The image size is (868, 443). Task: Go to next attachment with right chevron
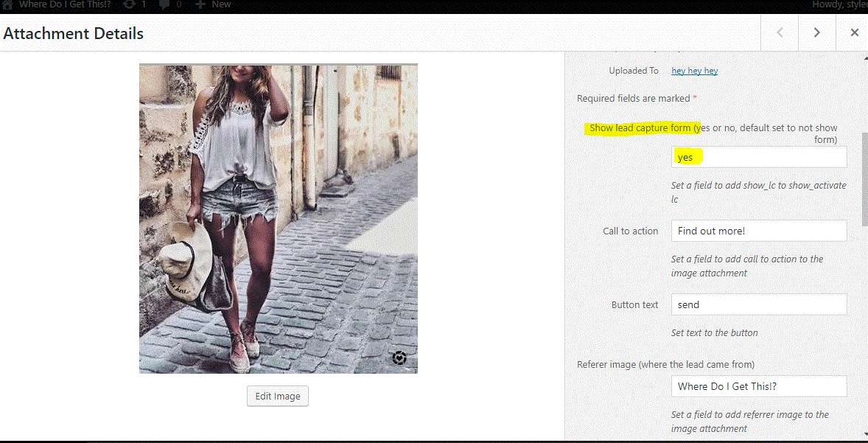tap(816, 32)
